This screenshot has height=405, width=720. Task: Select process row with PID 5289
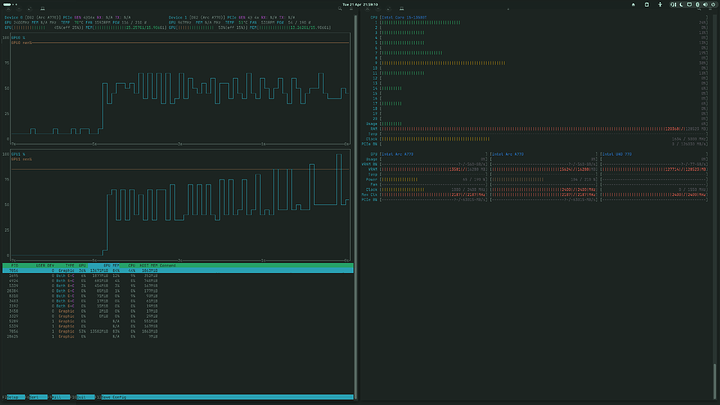click(178, 321)
